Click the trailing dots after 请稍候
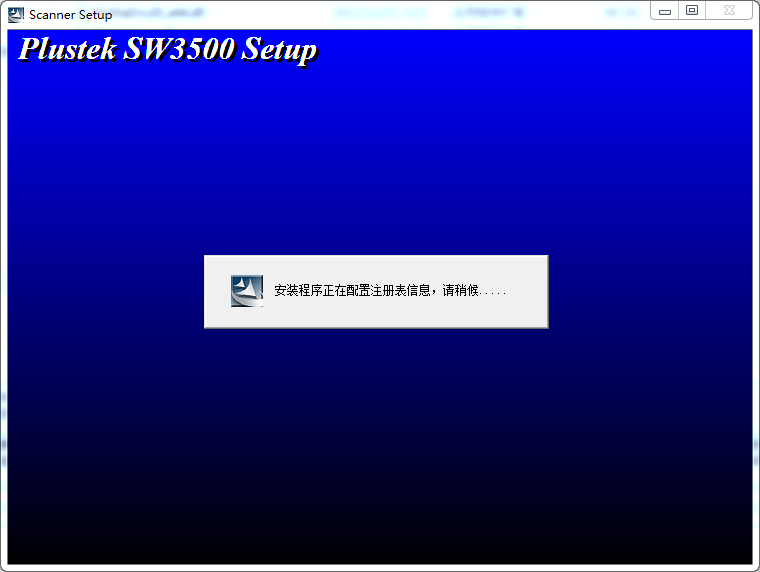760x572 pixels. pyautogui.click(x=493, y=293)
